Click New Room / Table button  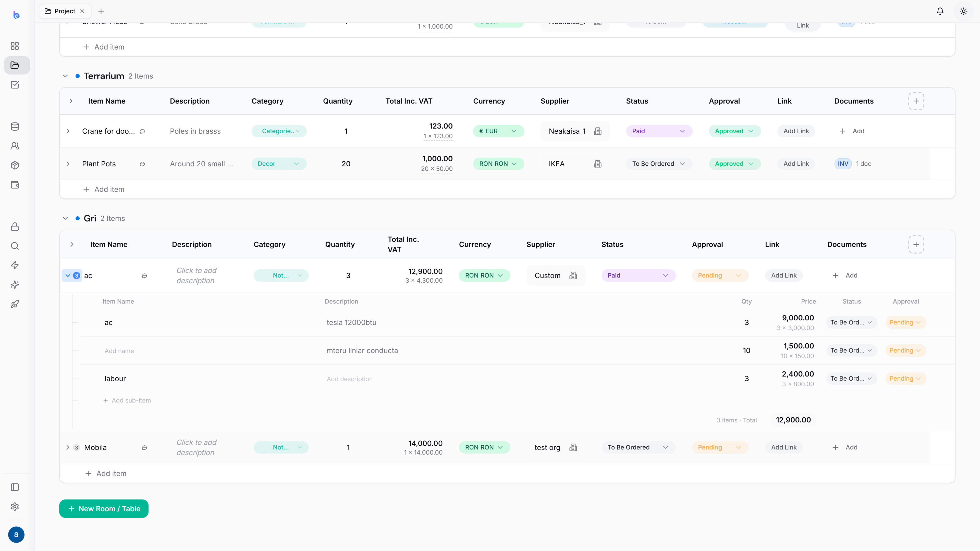tap(104, 509)
